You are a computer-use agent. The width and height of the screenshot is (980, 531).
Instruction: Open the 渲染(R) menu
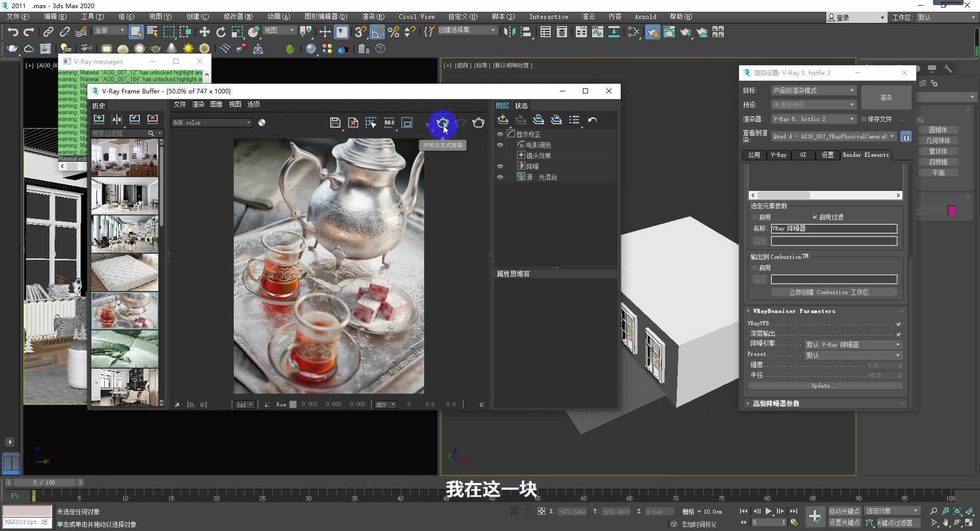click(373, 16)
